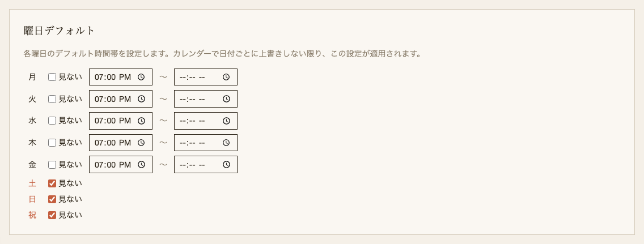Screen dimensions: 644x244
Task: Click the 火 row 07:00 PM start field
Action: 112,99
